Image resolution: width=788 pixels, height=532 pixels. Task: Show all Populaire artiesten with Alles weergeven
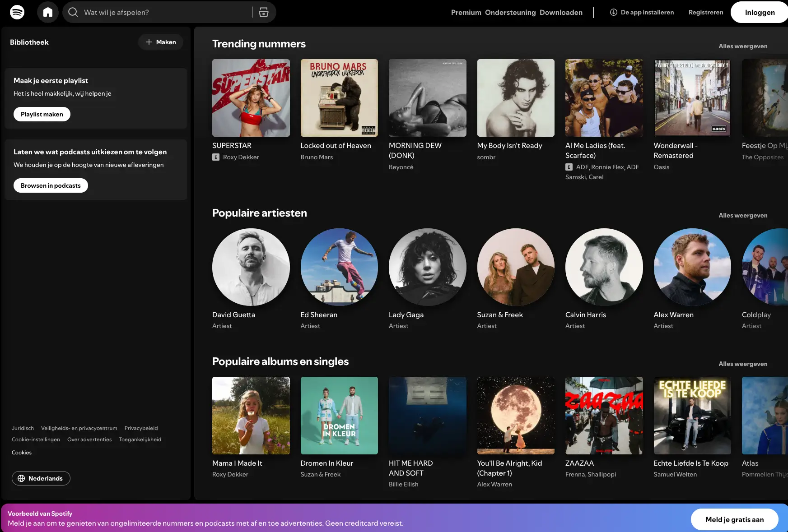point(743,215)
